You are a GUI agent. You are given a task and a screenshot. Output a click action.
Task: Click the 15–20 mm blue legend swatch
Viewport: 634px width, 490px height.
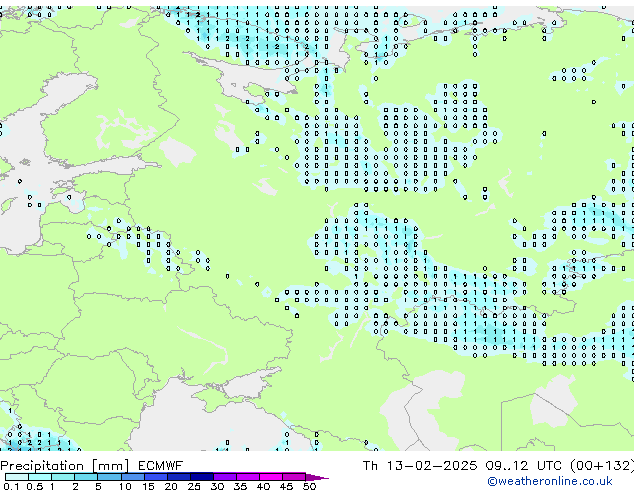(156, 477)
